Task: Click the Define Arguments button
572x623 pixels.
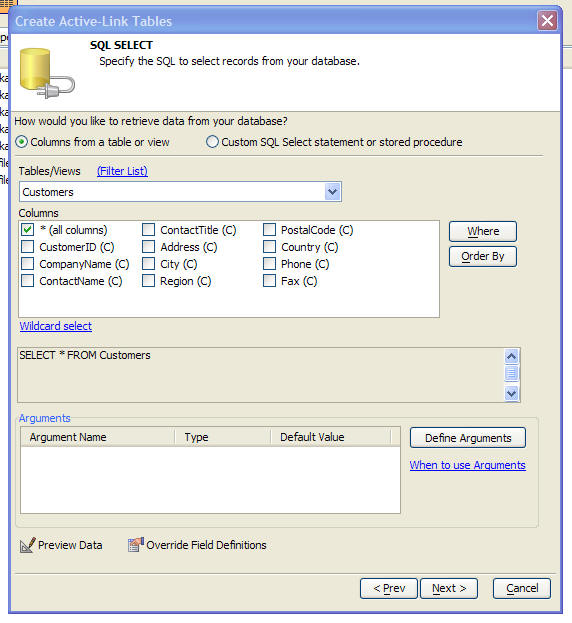Action: click(468, 438)
